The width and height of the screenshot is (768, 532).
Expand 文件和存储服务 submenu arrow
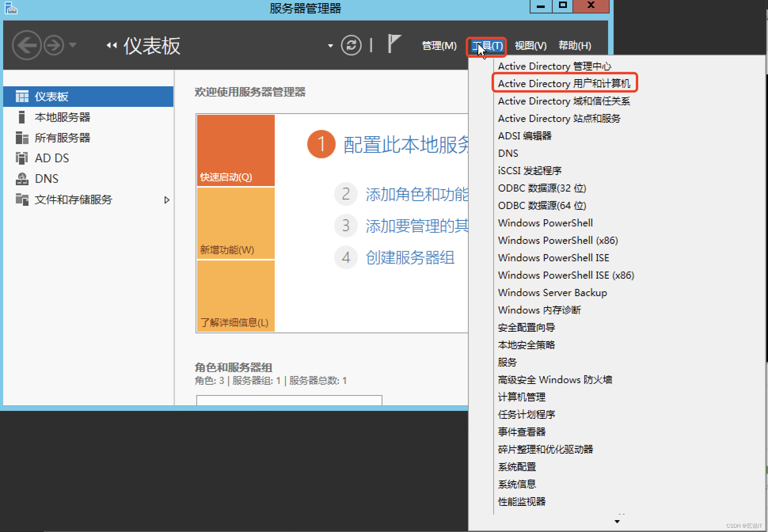coord(167,200)
